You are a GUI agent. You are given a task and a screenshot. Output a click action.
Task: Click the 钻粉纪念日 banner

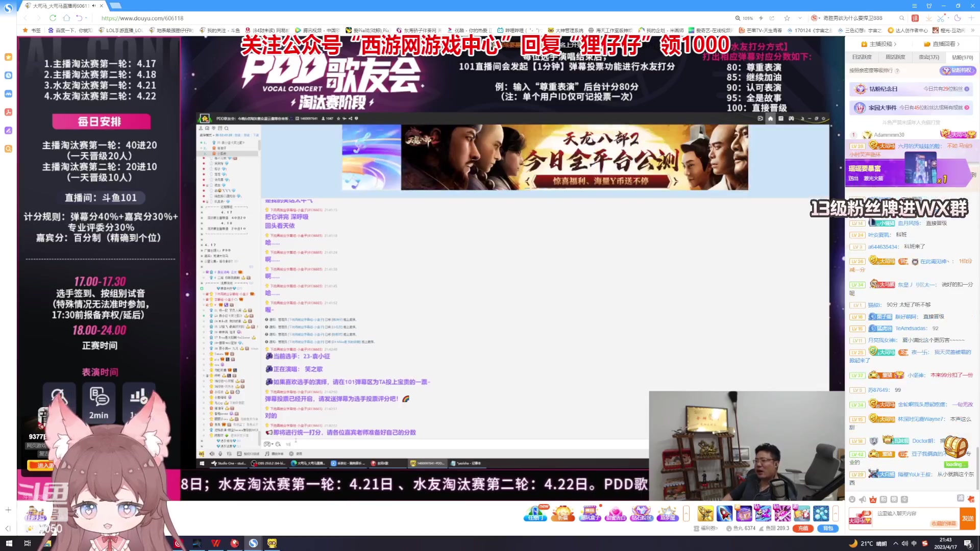tap(911, 89)
